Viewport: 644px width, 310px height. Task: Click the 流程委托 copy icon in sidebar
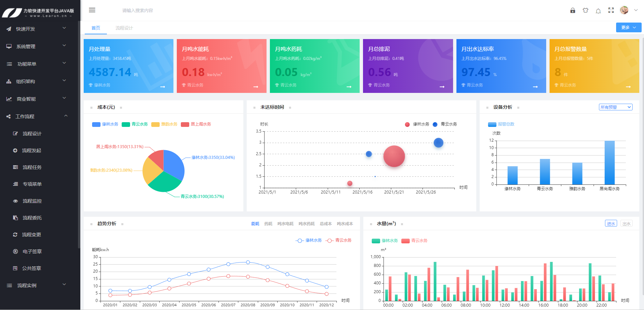15,218
